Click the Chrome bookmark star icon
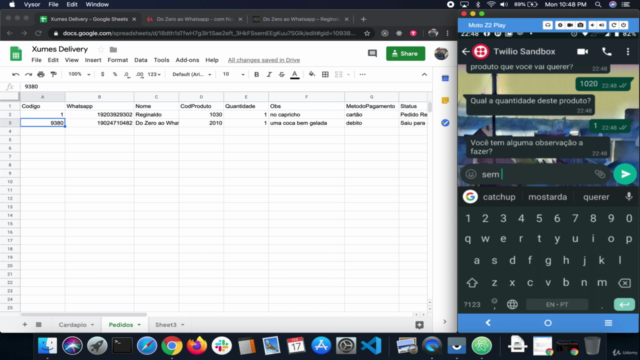Viewport: 640px width, 360px height. [x=367, y=33]
